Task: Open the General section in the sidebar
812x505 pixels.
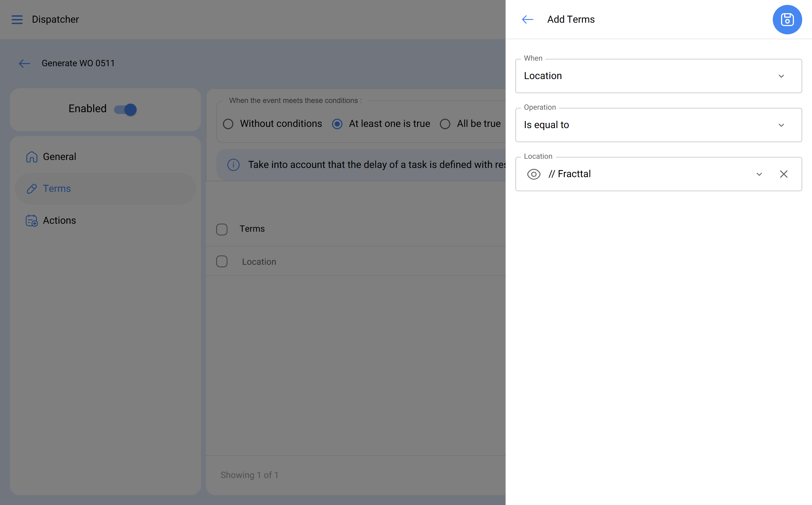Action: tap(59, 157)
